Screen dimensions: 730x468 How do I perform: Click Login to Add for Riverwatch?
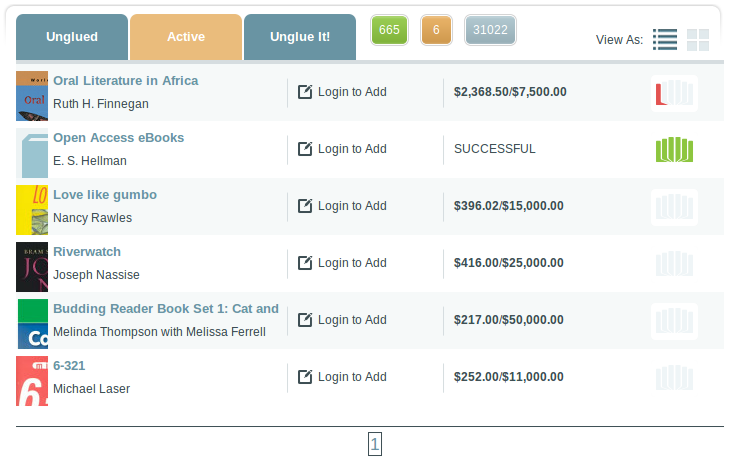(x=342, y=263)
